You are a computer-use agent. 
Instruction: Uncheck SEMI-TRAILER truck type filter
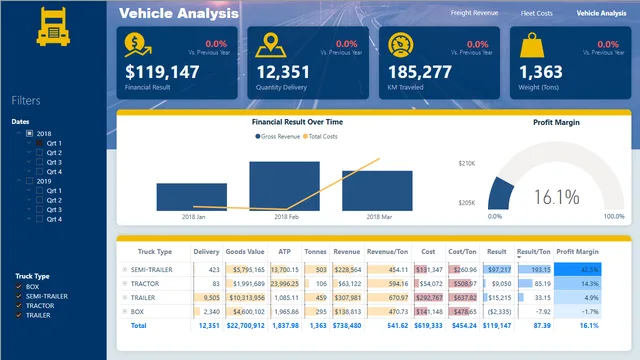pos(18,296)
